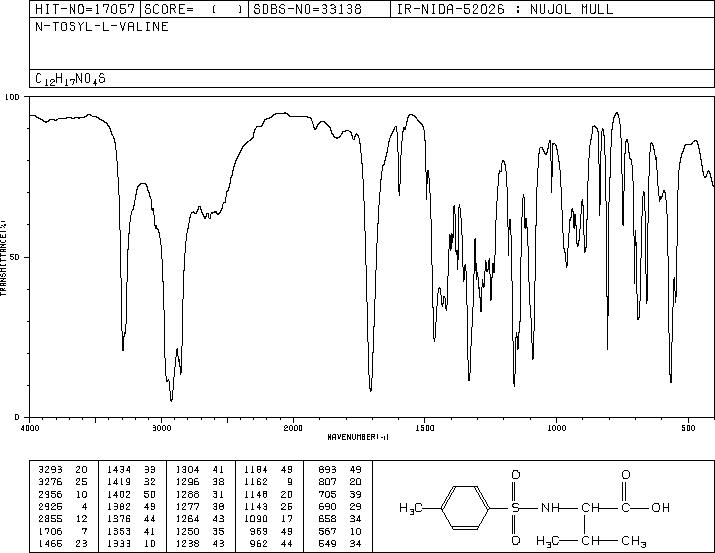Click the H3C group attached to the benzene ring
Image resolution: width=715 pixels, height=553 pixels.
click(411, 508)
